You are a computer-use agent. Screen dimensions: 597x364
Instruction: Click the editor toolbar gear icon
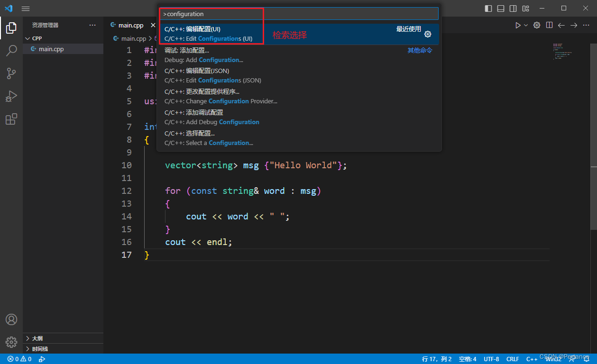(x=537, y=25)
